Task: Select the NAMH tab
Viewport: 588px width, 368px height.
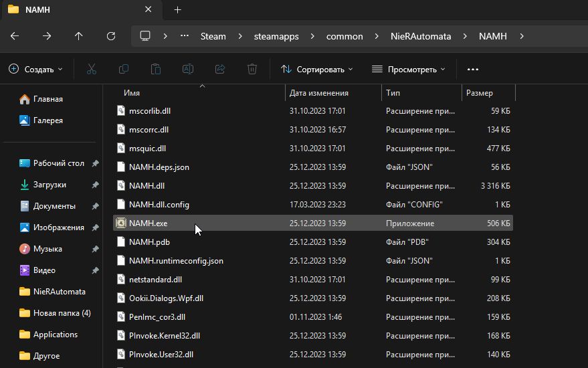Action: [x=81, y=10]
